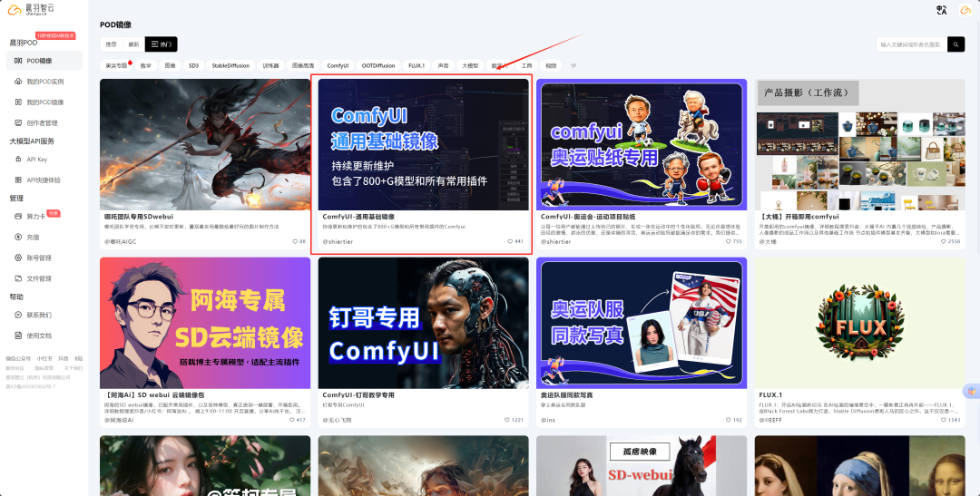
Task: Click the 文件管理 folder icon
Action: pyautogui.click(x=18, y=278)
